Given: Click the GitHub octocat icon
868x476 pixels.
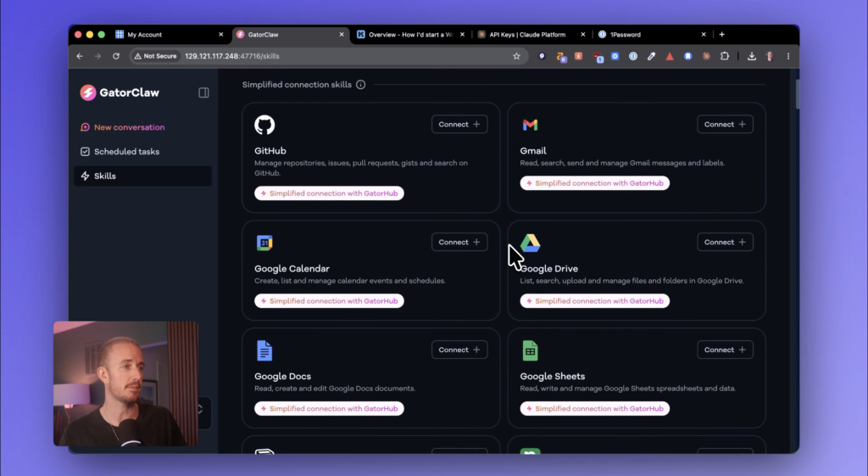Looking at the screenshot, I should click(264, 125).
